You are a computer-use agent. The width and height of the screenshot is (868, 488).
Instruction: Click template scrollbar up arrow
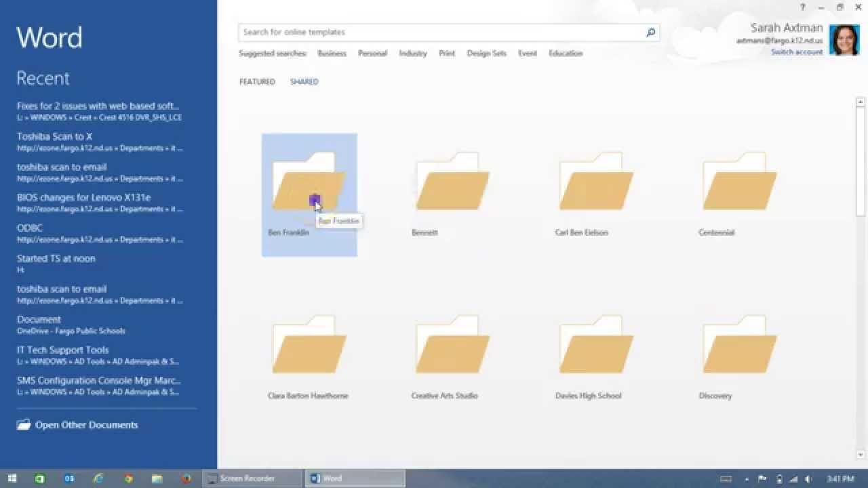click(x=861, y=102)
